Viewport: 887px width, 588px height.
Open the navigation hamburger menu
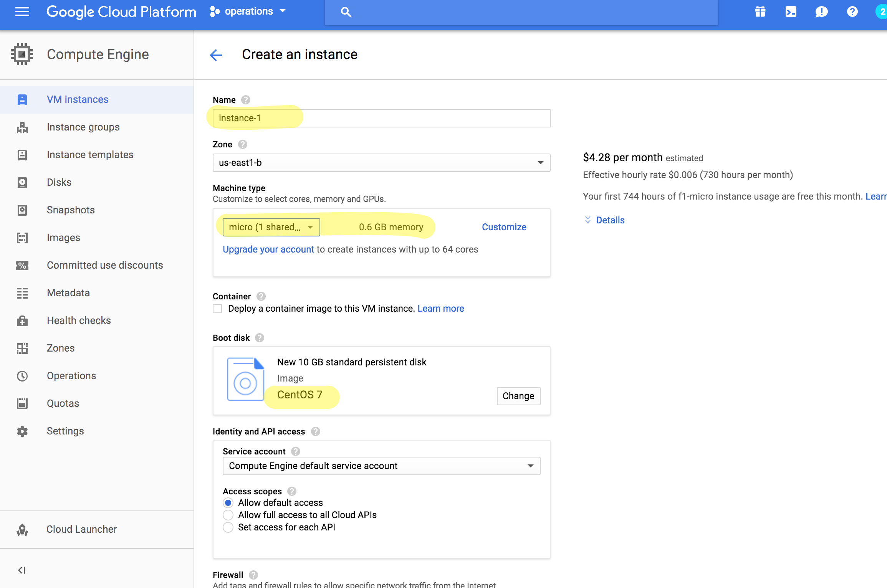(22, 12)
